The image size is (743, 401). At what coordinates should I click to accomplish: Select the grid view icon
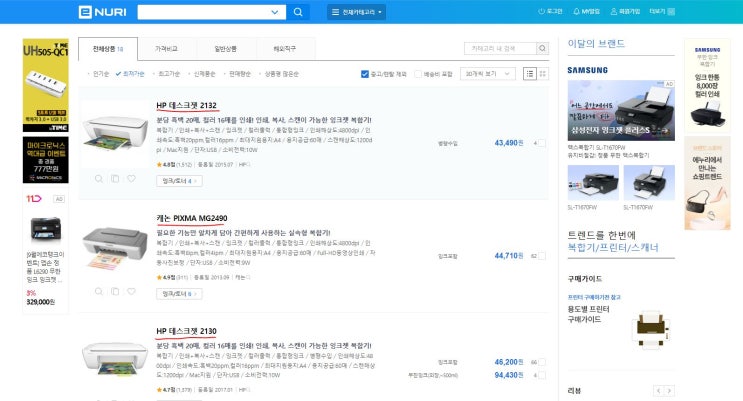[543, 74]
